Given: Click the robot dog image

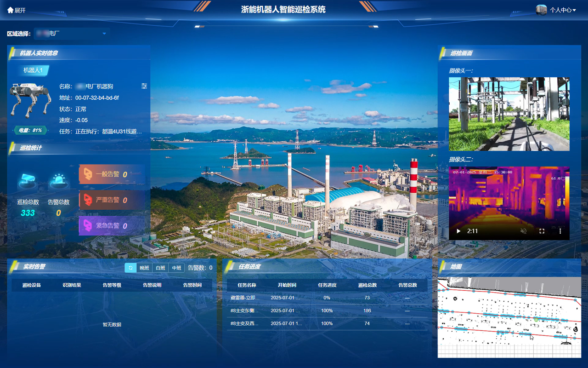Looking at the screenshot, I should click(x=30, y=99).
